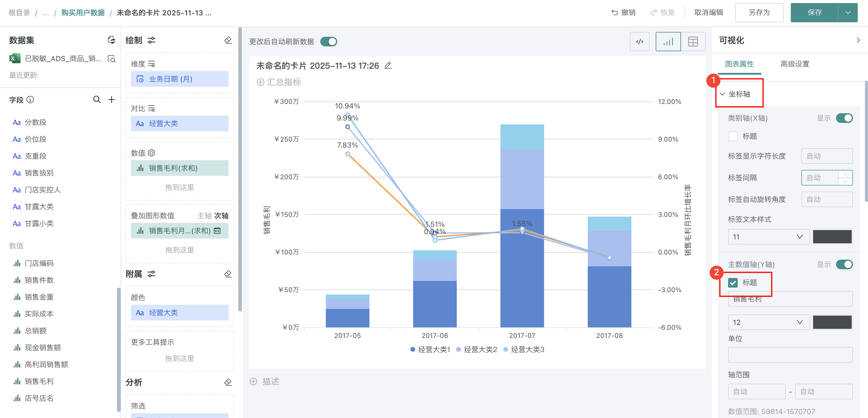Image resolution: width=868 pixels, height=418 pixels.
Task: Clear the 绘制 section with eraser icon
Action: [x=228, y=40]
